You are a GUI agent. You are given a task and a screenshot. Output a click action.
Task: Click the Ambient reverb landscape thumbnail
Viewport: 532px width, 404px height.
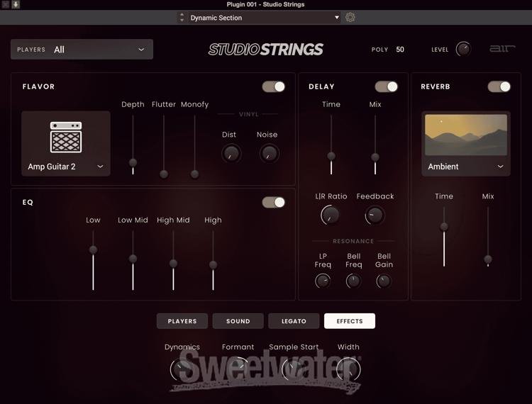tap(466, 135)
